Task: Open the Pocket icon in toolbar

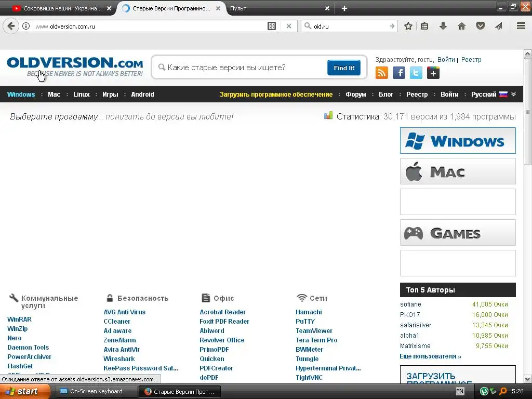Action: pyautogui.click(x=481, y=26)
